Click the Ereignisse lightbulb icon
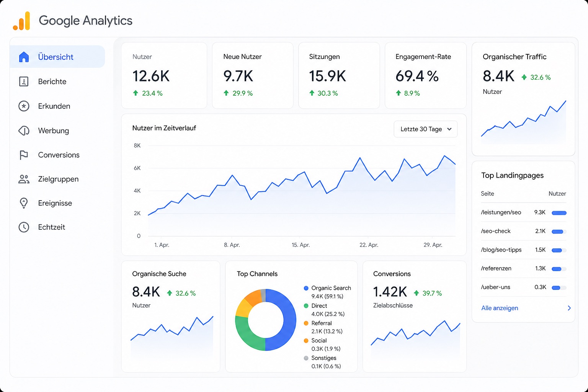This screenshot has width=588, height=392. 24,203
